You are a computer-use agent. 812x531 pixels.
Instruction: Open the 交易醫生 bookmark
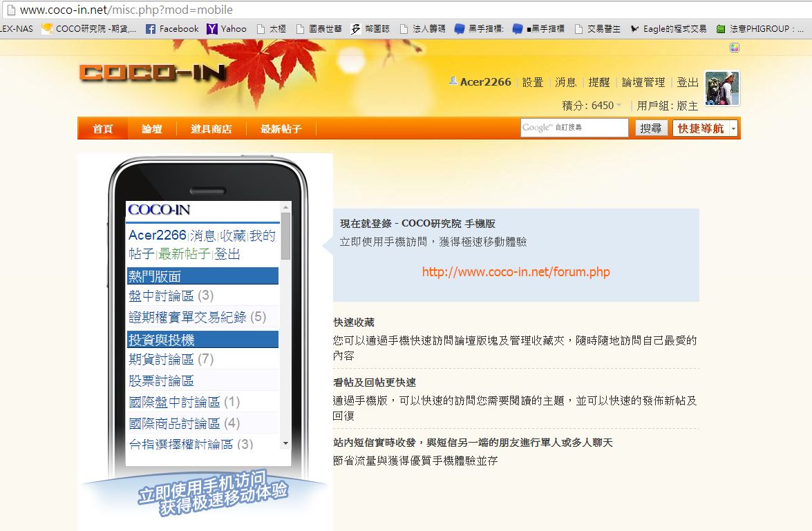[x=598, y=29]
